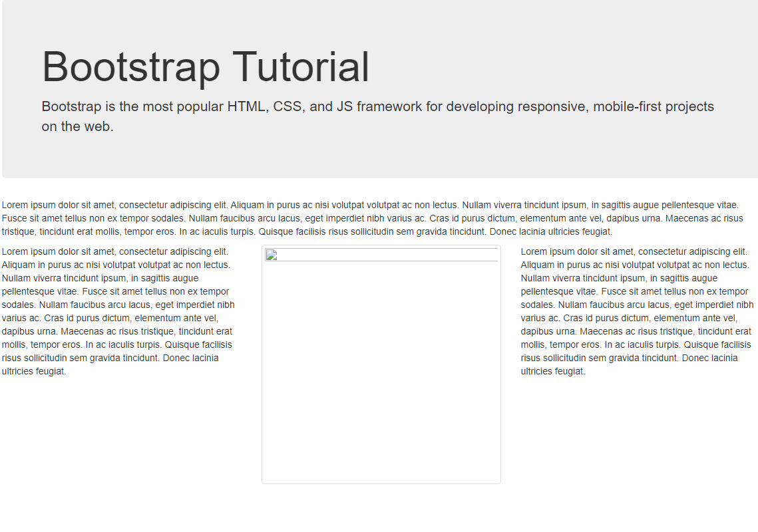758x532 pixels.
Task: Click the full-width Lorem ipsum paragraph
Action: point(372,218)
